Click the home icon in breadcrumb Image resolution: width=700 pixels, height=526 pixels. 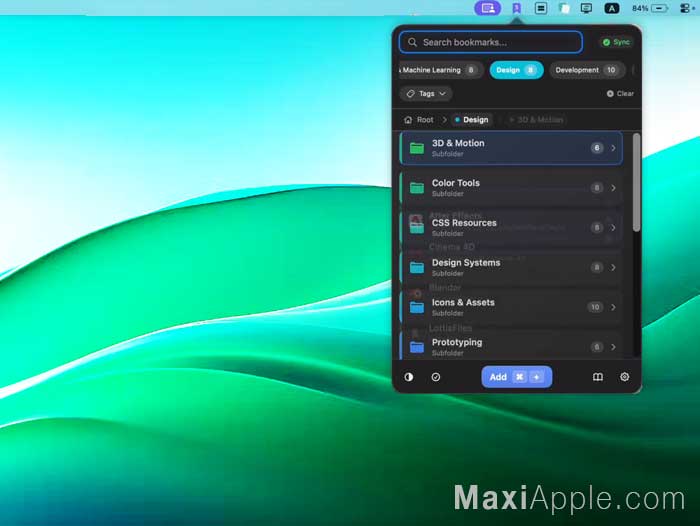408,120
